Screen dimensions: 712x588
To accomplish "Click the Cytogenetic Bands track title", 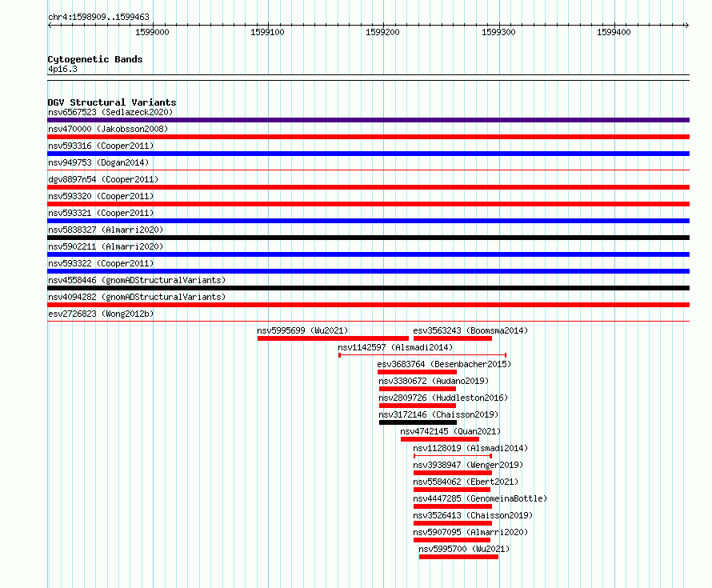I will pos(95,59).
